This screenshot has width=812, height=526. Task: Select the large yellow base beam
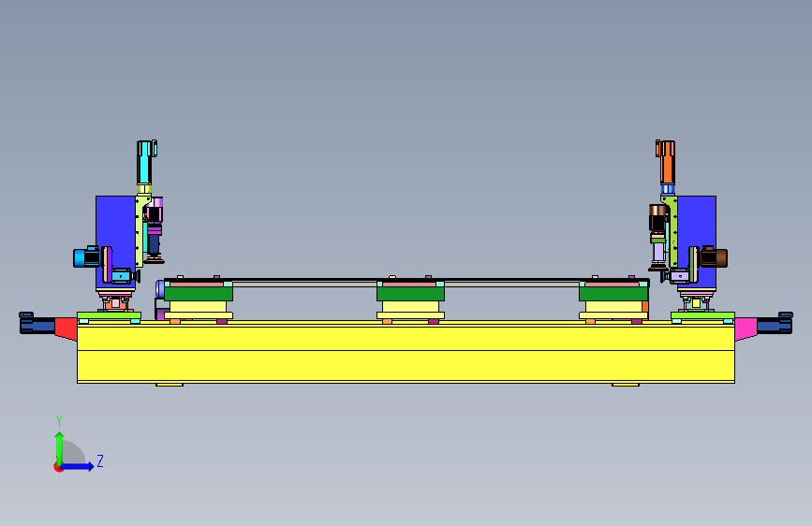point(406,352)
